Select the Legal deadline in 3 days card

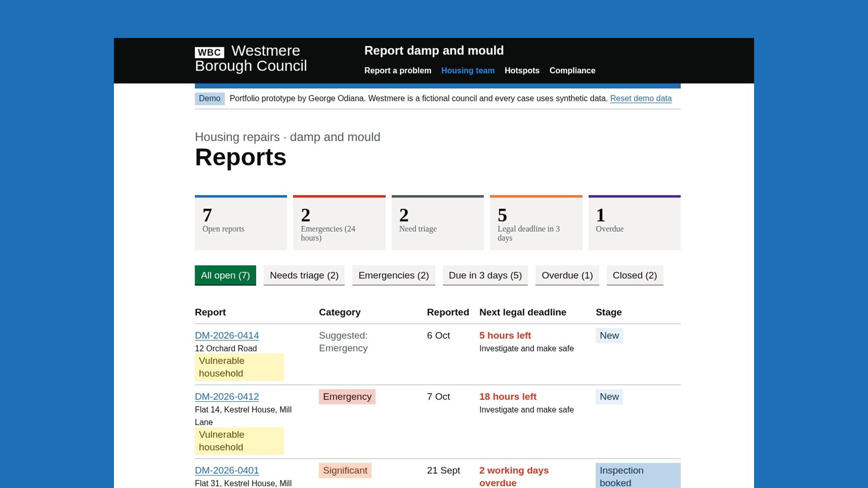(536, 223)
